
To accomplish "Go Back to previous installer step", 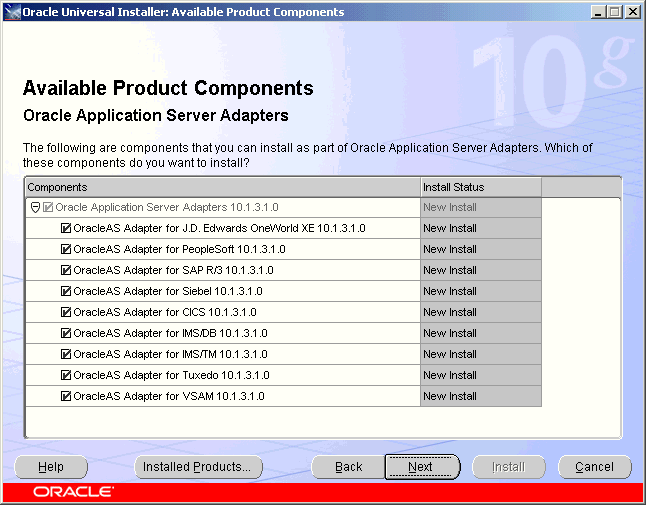I will 348,467.
